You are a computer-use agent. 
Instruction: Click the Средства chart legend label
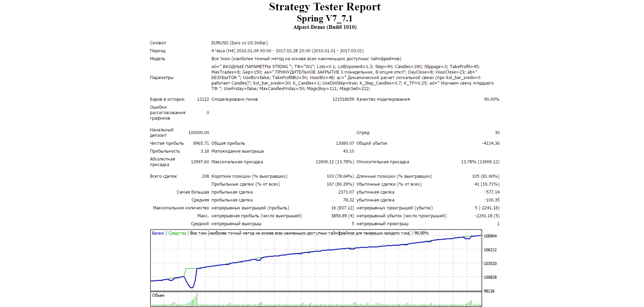pos(177,233)
